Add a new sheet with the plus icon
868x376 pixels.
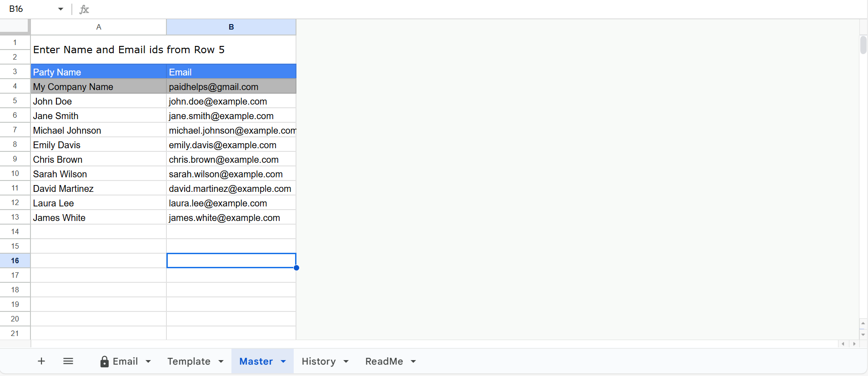pyautogui.click(x=41, y=361)
